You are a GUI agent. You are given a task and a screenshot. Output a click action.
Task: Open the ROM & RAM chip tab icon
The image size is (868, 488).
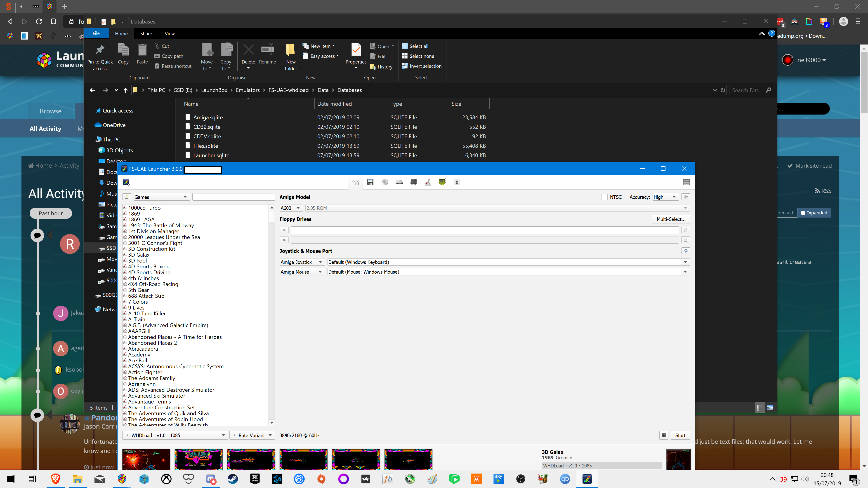tap(414, 182)
